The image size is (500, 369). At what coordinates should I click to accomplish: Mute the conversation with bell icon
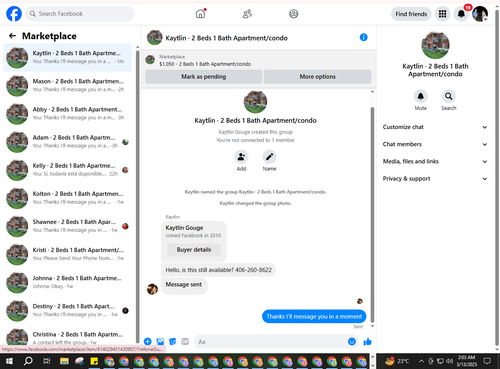pyautogui.click(x=421, y=96)
